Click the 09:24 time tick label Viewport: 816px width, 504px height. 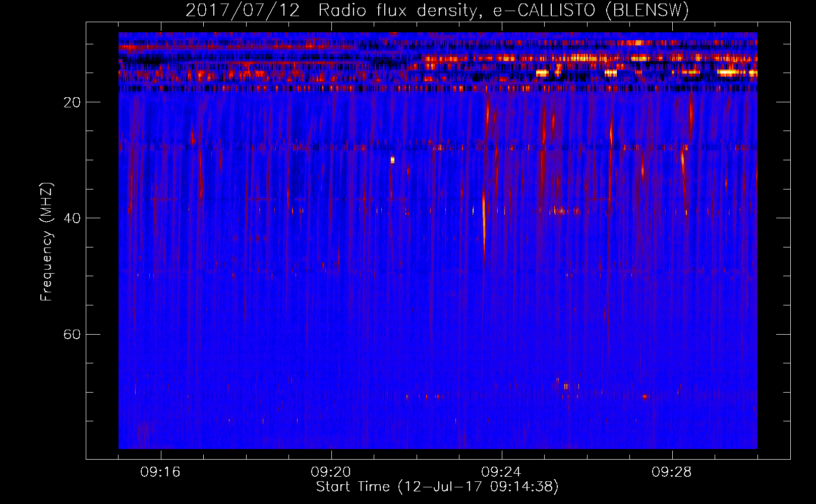click(x=501, y=472)
